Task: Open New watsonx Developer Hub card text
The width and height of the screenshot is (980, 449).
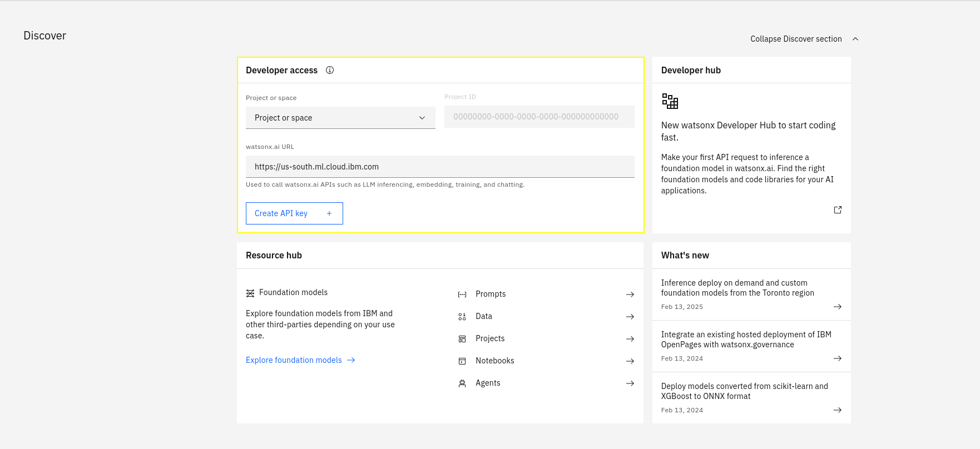Action: click(x=748, y=131)
